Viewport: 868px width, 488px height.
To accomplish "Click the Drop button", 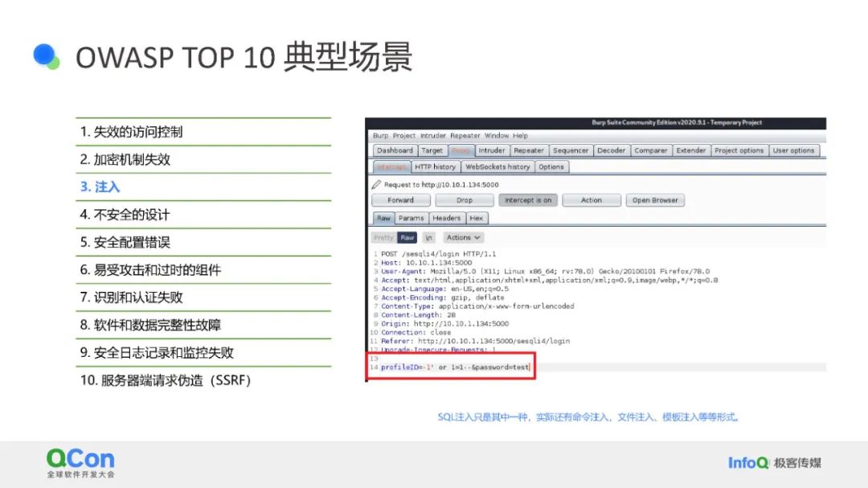I will click(465, 200).
